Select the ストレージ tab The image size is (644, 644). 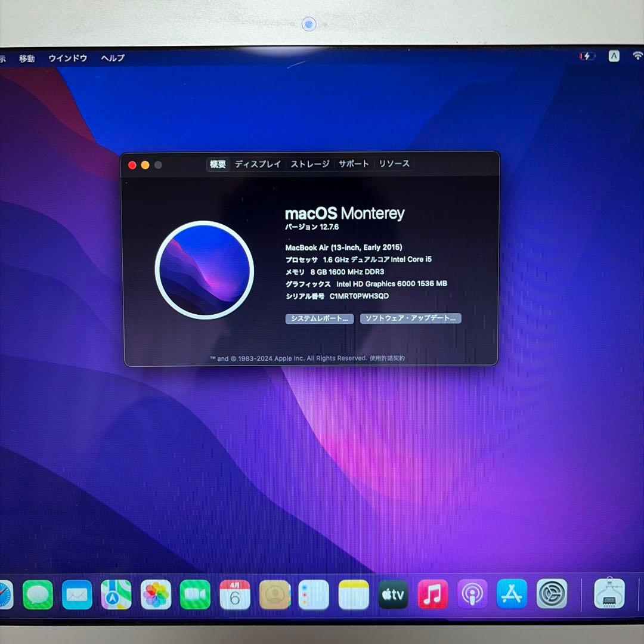point(309,164)
